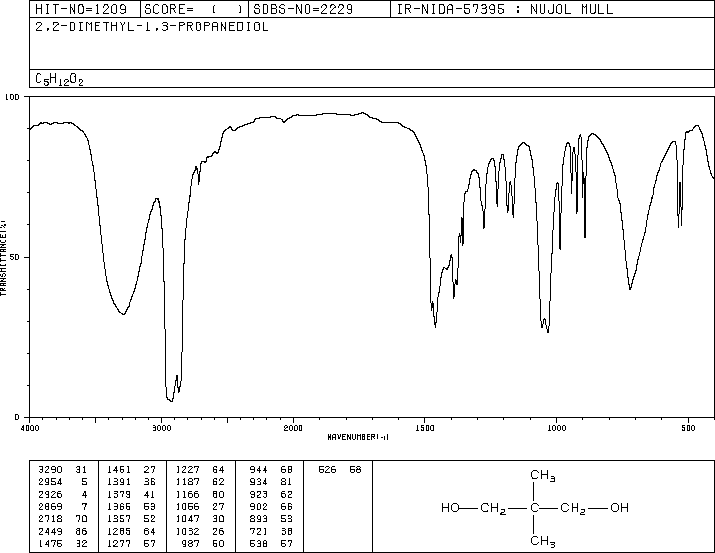Click the bottom CH3 group in structure
This screenshot has width=715, height=553.
(543, 541)
